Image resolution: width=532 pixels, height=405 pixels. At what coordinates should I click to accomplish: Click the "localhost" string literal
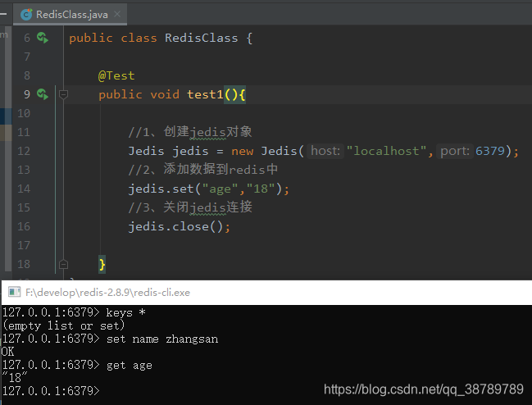pyautogui.click(x=386, y=151)
